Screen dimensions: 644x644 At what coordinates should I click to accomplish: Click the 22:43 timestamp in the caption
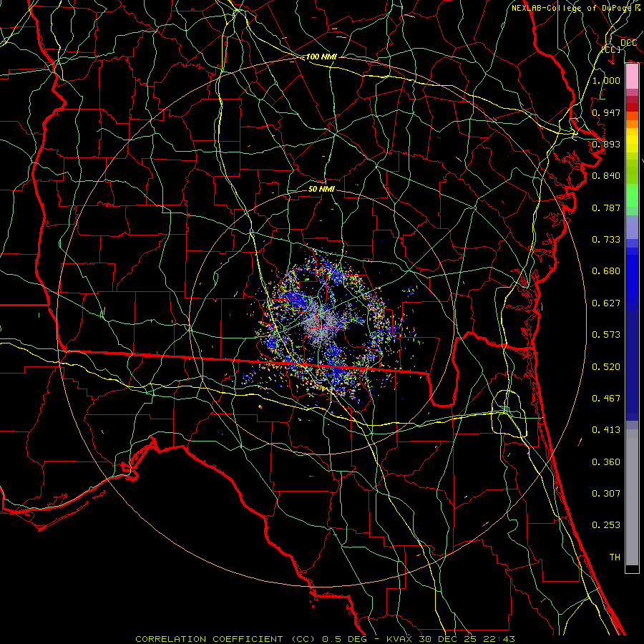pyautogui.click(x=500, y=639)
